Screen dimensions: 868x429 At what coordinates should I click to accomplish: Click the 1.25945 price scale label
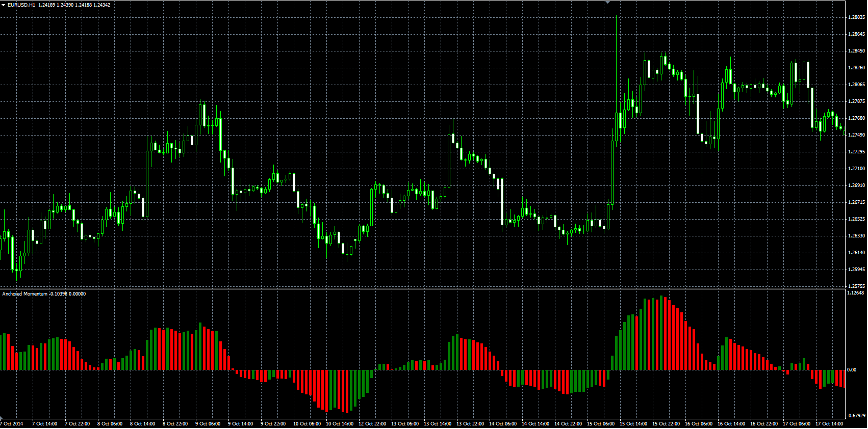856,270
